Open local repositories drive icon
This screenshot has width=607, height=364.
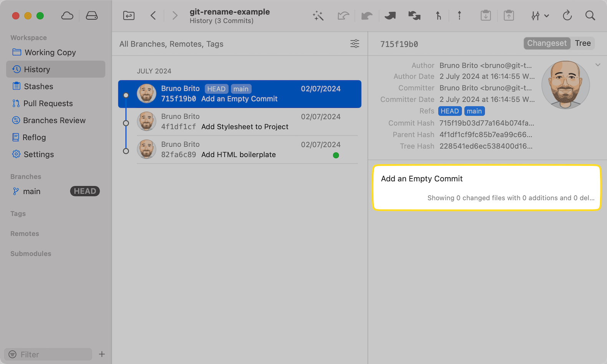[92, 16]
